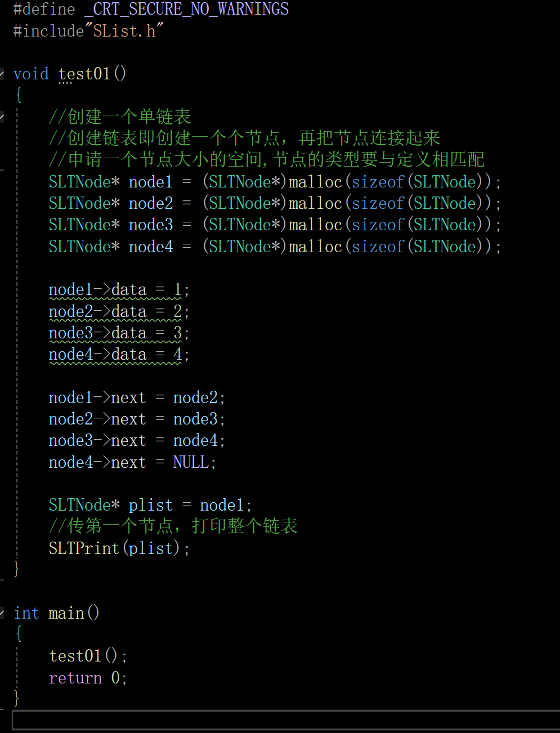The width and height of the screenshot is (560, 733).
Task: Click the underlined node1->data assignment
Action: (x=119, y=290)
